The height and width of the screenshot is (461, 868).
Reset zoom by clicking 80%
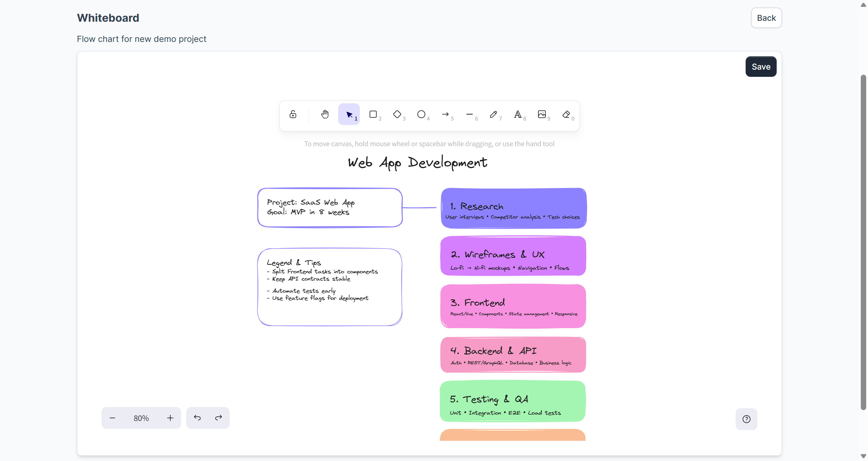coord(141,418)
